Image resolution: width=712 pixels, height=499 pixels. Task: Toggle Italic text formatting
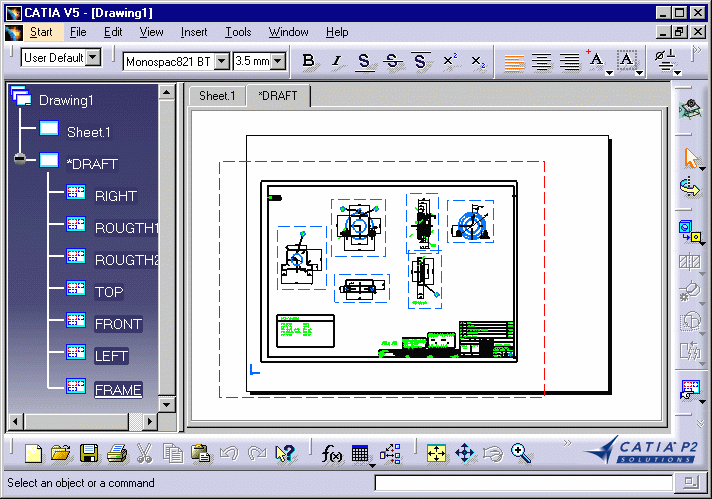click(336, 61)
